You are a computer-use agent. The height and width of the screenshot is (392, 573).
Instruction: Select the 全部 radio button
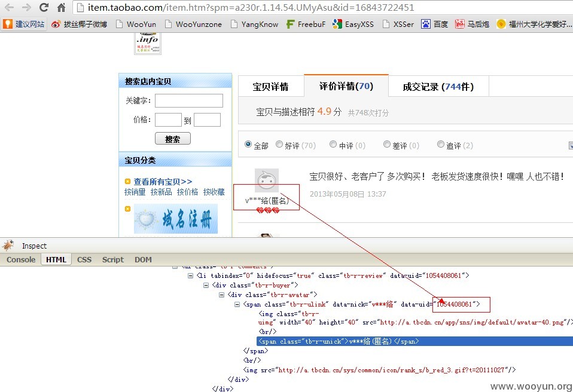[x=248, y=144]
